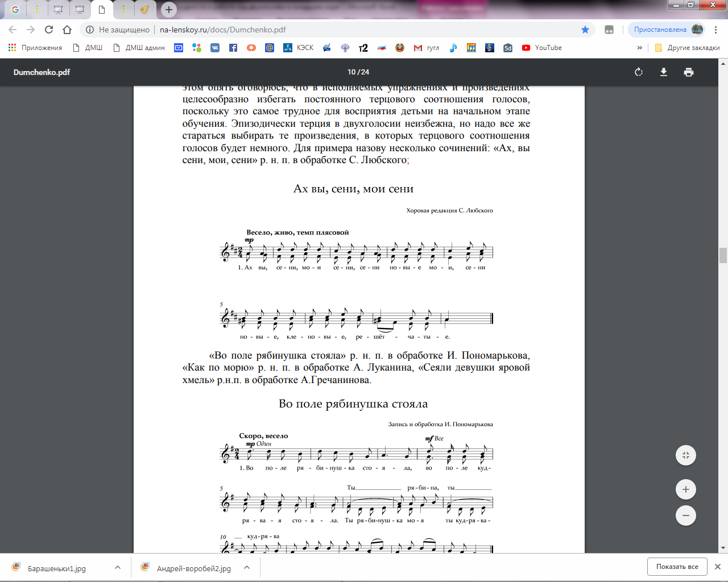Click 'Запись и обработка И. Пономарькова' caption
Viewport: 728px width, 582px height.
(x=440, y=424)
